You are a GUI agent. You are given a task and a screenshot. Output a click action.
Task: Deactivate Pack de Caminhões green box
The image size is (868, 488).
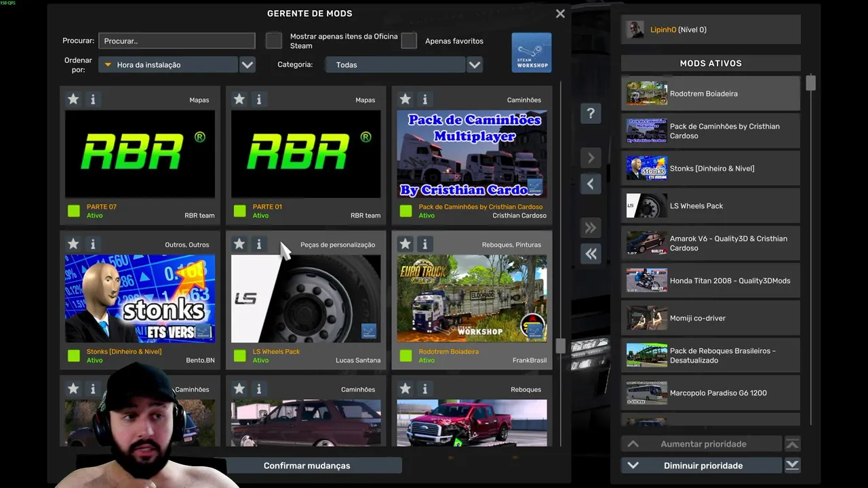(406, 211)
